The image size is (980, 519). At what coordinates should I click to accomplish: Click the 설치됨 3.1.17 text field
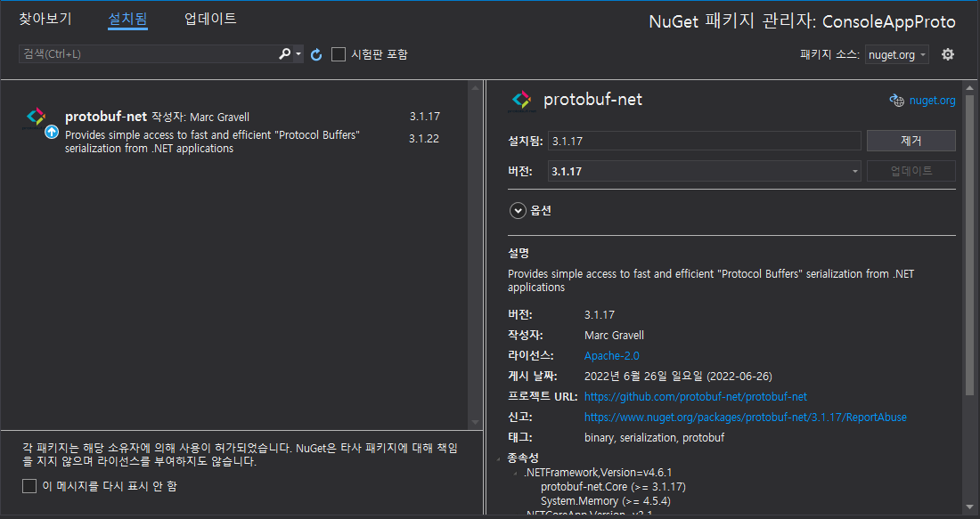click(704, 142)
